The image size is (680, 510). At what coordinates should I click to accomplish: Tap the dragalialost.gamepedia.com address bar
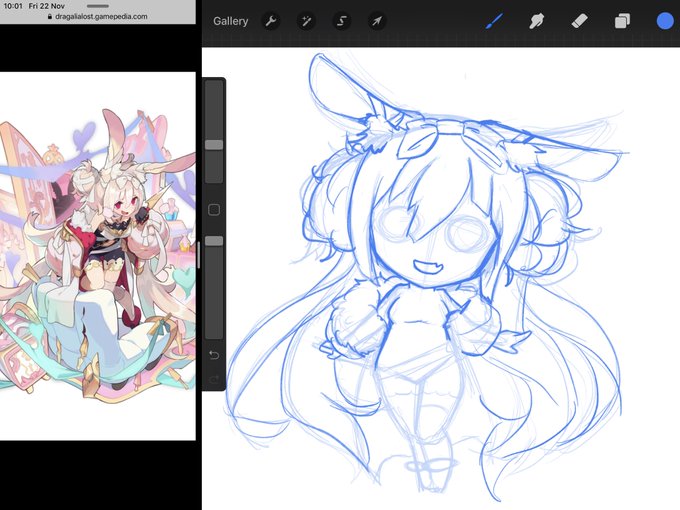[x=98, y=16]
